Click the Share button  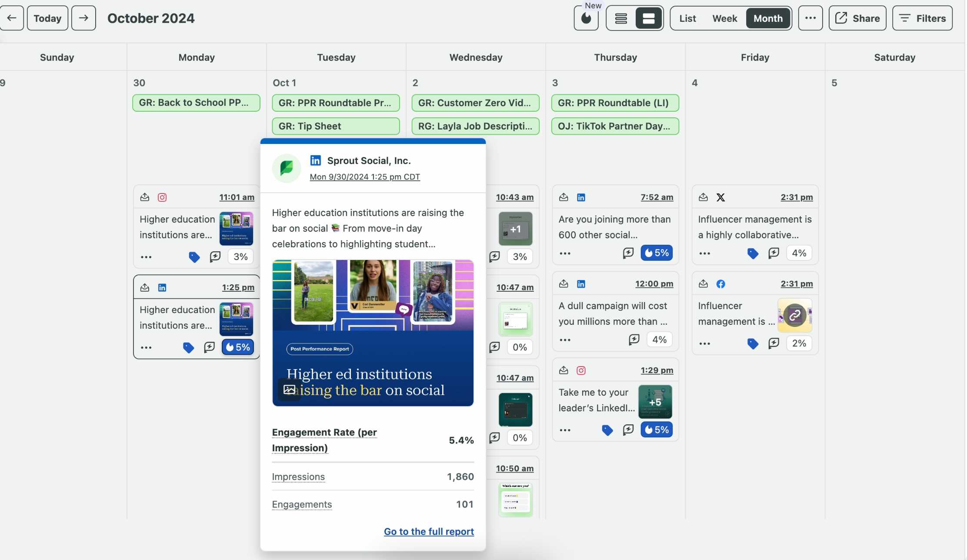(857, 18)
